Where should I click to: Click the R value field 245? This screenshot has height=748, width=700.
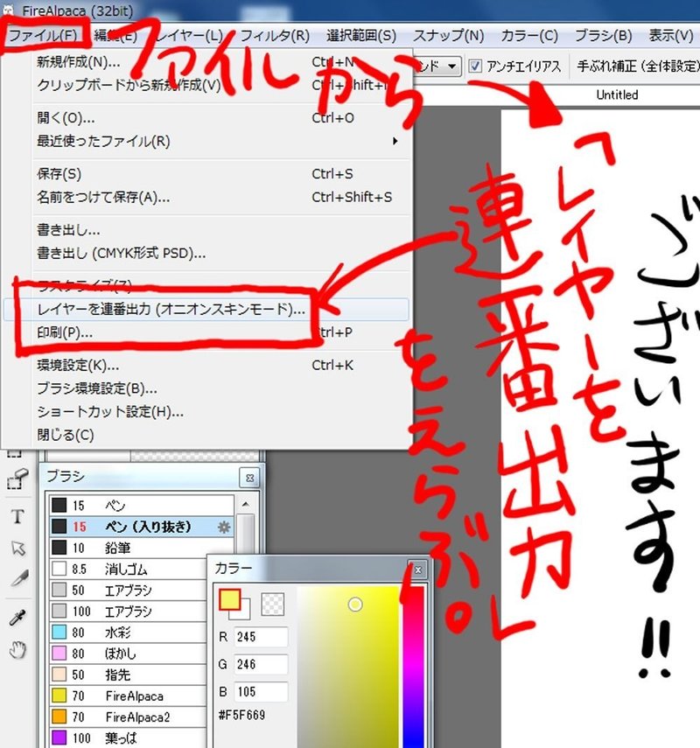(261, 637)
